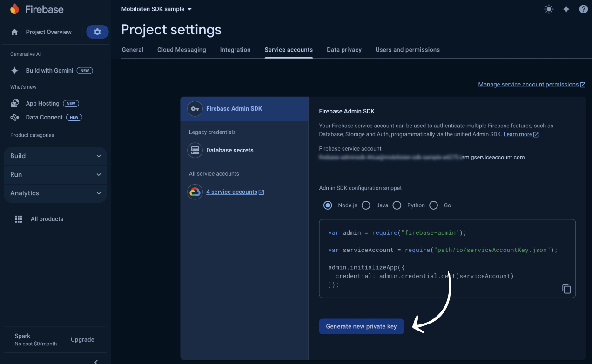Open the help question mark icon
The width and height of the screenshot is (592, 364).
coord(583,9)
